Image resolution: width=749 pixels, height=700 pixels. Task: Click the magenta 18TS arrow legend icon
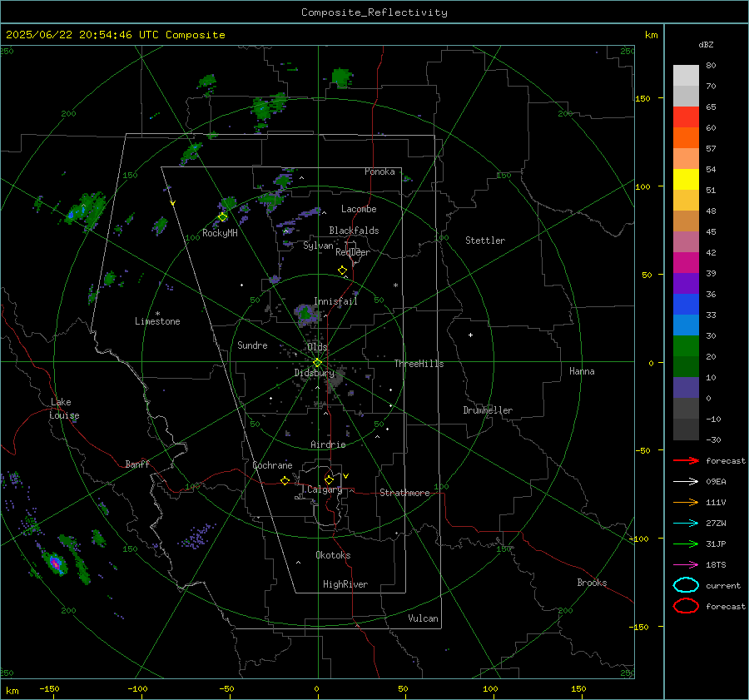[686, 565]
